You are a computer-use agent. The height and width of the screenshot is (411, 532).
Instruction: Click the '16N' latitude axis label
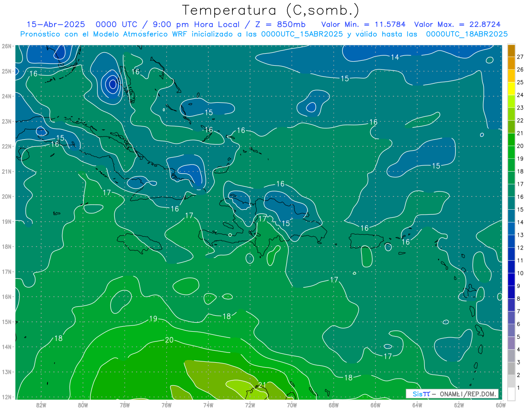click(7, 297)
